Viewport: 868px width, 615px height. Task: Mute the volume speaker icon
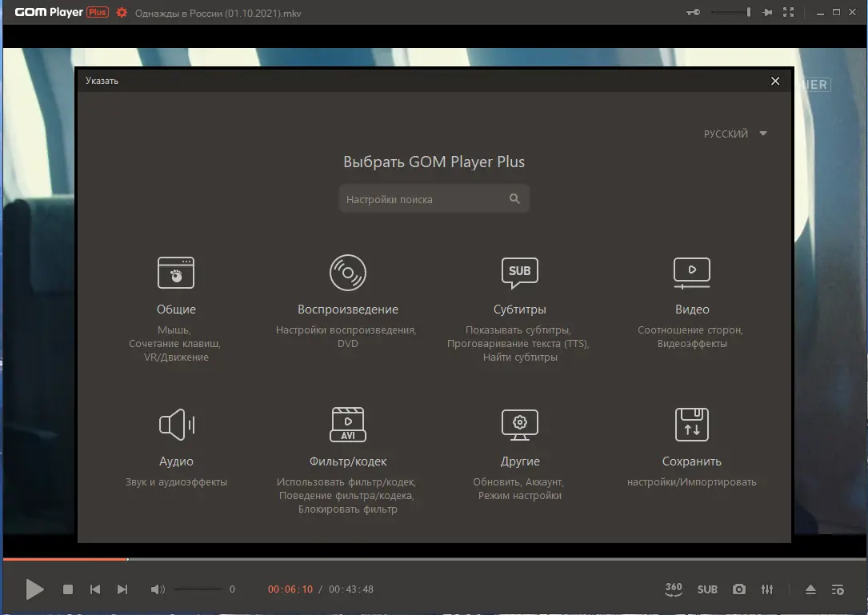[158, 589]
